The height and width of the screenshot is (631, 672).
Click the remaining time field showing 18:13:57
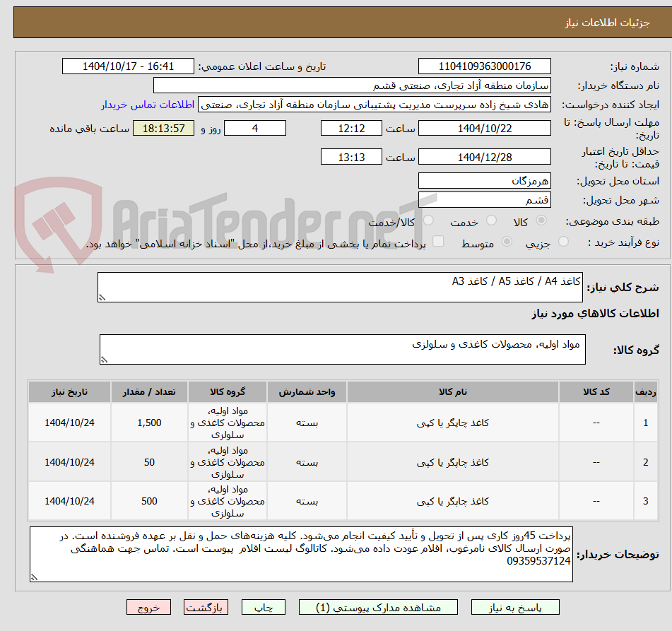pyautogui.click(x=163, y=128)
